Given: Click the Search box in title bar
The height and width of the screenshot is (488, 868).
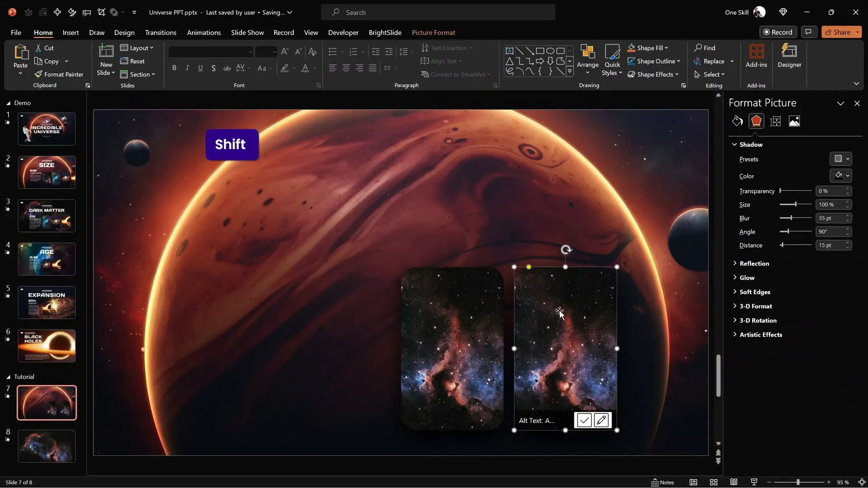Looking at the screenshot, I should coord(438,12).
